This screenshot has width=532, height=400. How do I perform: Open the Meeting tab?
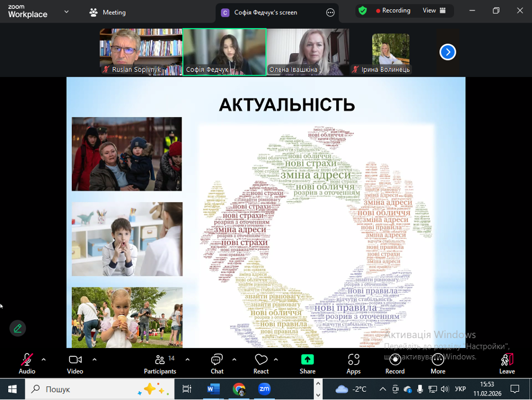(108, 13)
